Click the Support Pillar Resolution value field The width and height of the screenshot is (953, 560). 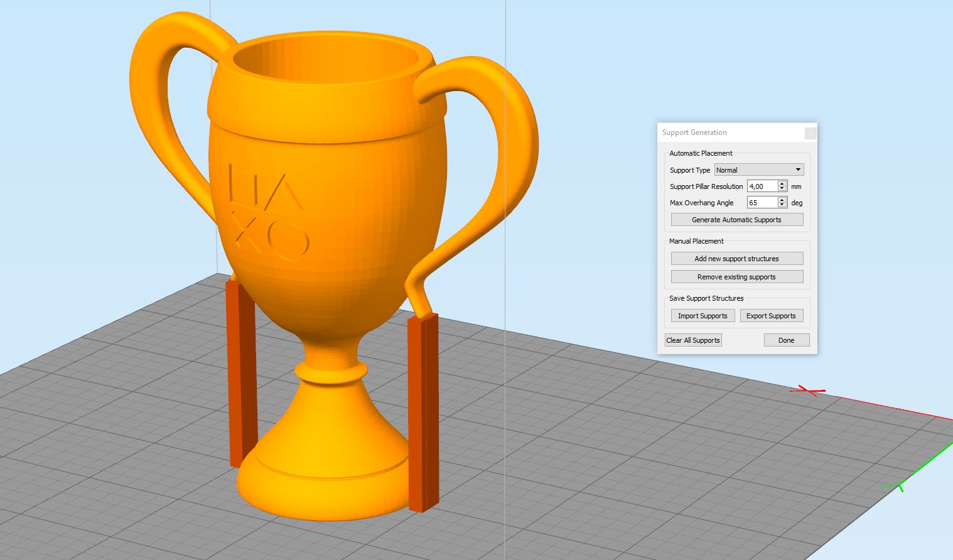pyautogui.click(x=762, y=186)
